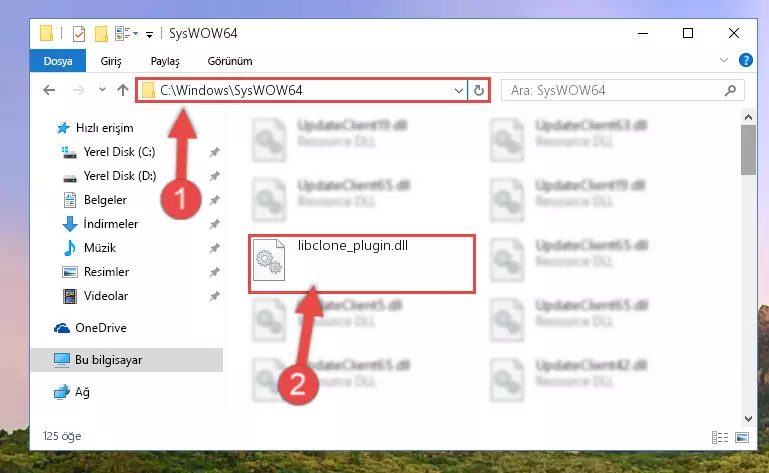Close the SysWOW64 window
The width and height of the screenshot is (769, 473).
click(x=734, y=33)
